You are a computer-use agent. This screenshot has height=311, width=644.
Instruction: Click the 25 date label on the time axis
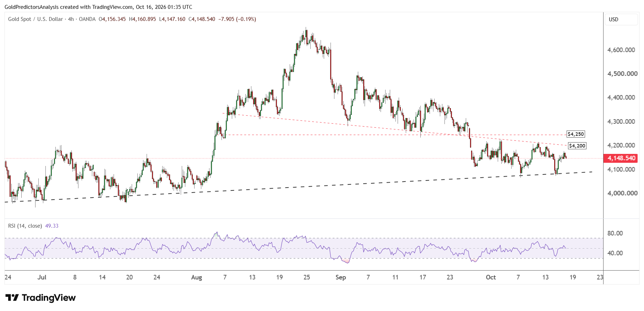[307, 277]
